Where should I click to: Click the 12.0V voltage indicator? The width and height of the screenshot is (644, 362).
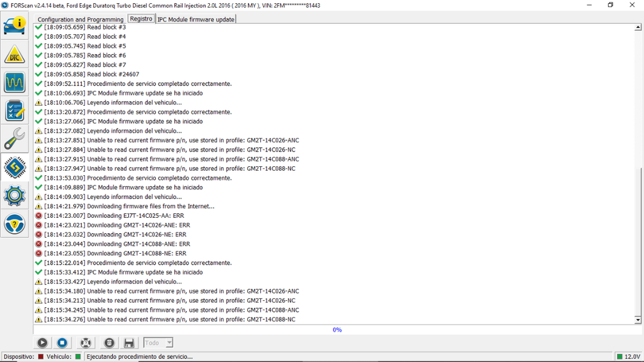pyautogui.click(x=629, y=357)
